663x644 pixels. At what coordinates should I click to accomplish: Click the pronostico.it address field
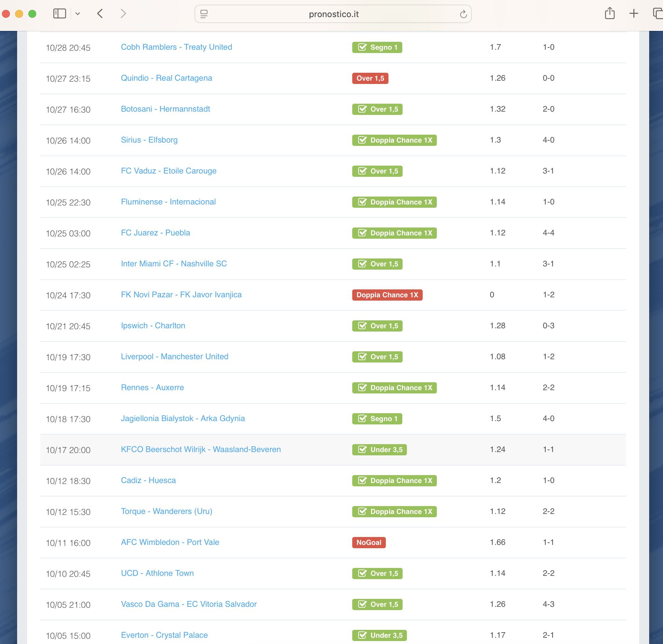333,14
